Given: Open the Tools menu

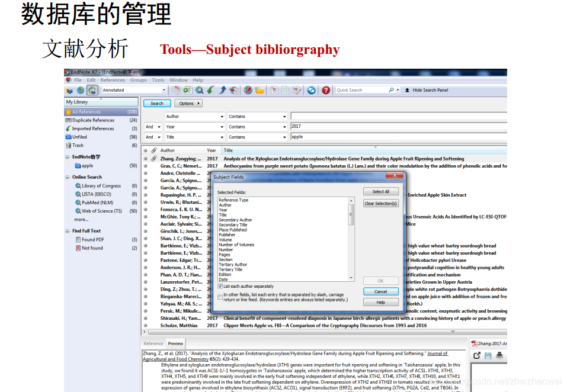Looking at the screenshot, I should [158, 80].
